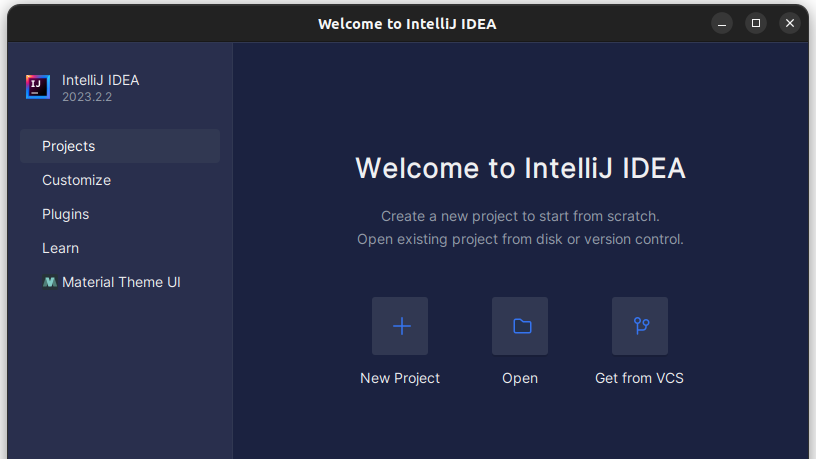Click the Open folder icon
Screen dimensions: 816x459
point(520,326)
